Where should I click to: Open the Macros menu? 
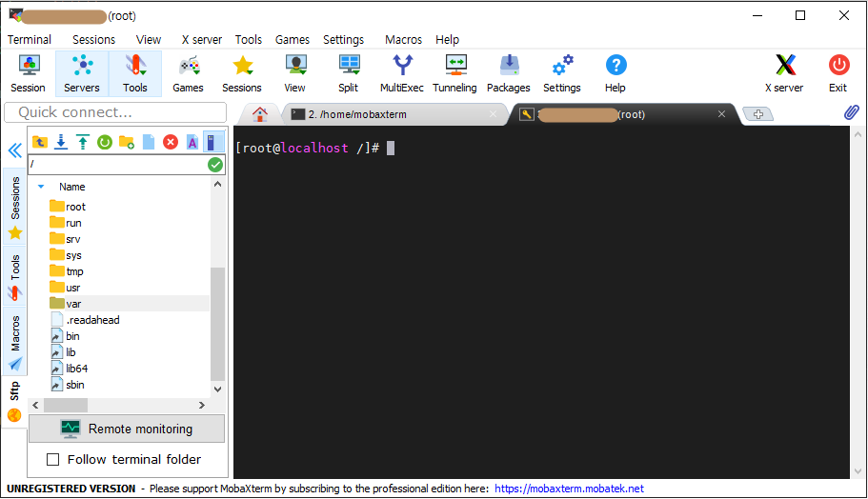(403, 39)
